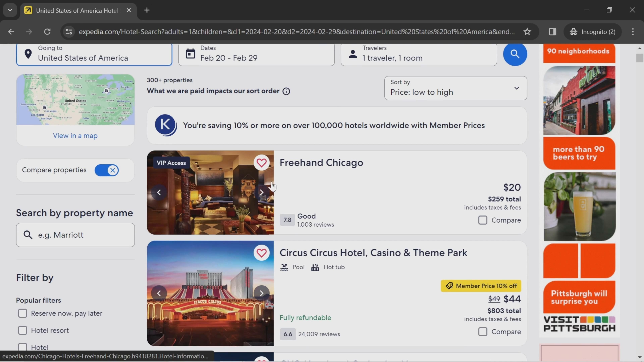The height and width of the screenshot is (362, 644).
Task: Open the Sort by dropdown
Action: click(x=455, y=88)
